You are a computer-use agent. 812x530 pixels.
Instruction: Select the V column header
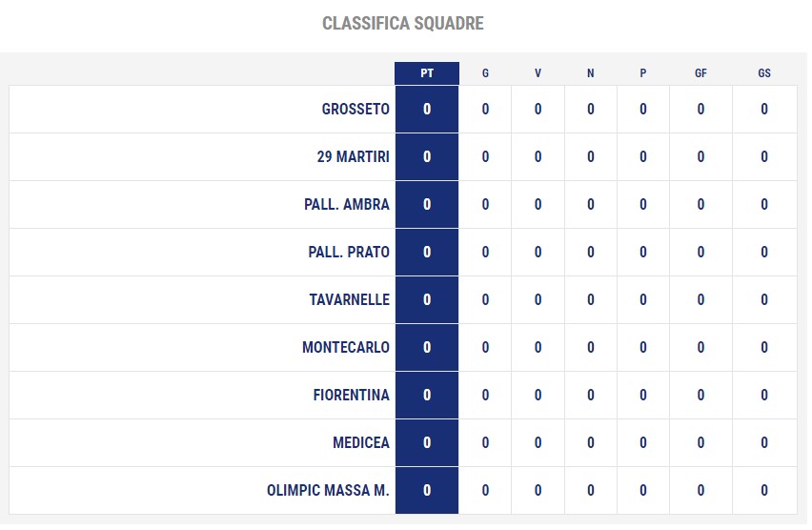(x=538, y=73)
